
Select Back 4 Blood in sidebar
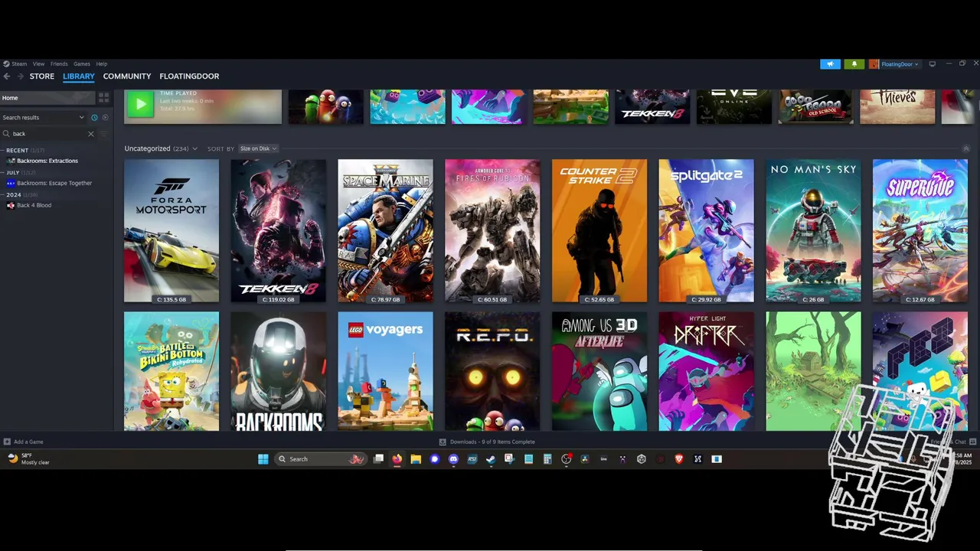coord(34,205)
